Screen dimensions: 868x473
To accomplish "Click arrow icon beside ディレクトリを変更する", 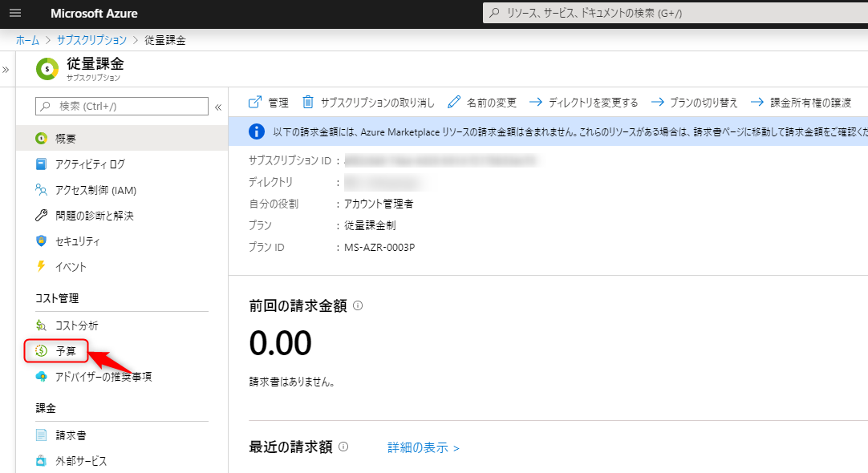I will (x=536, y=102).
